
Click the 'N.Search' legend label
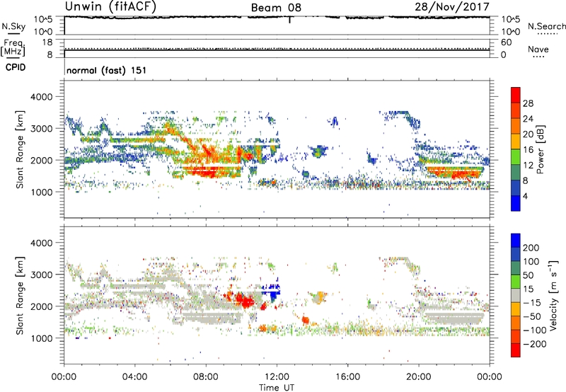pos(546,26)
